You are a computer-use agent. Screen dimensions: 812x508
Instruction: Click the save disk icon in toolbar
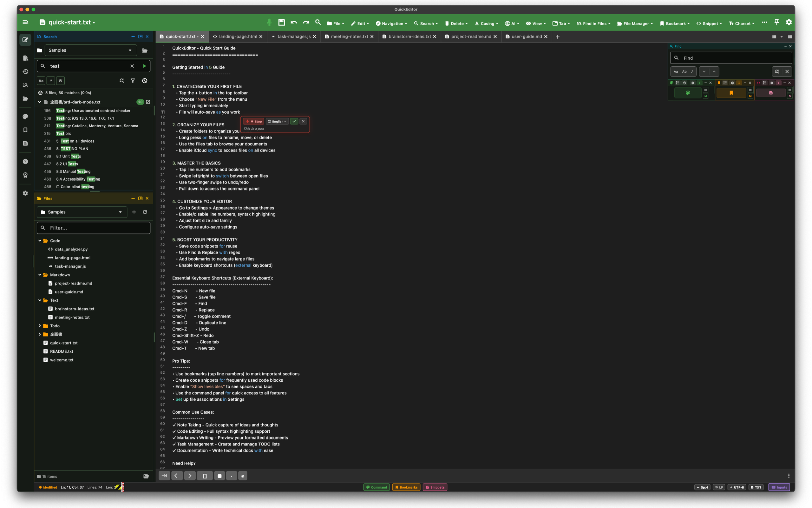tap(282, 23)
